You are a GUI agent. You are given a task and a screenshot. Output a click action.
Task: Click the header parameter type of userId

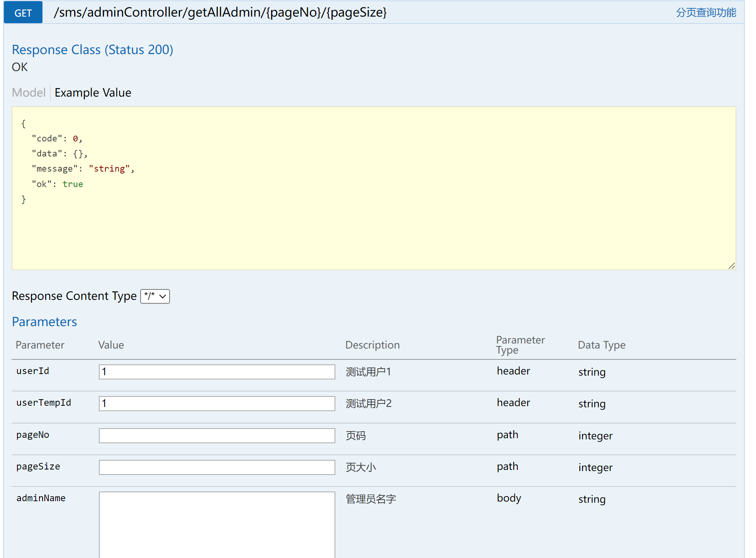click(513, 371)
